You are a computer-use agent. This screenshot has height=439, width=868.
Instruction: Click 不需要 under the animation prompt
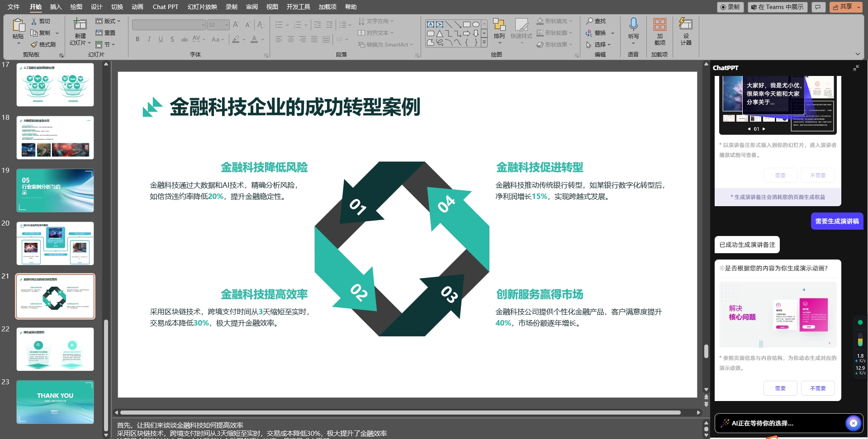click(818, 388)
